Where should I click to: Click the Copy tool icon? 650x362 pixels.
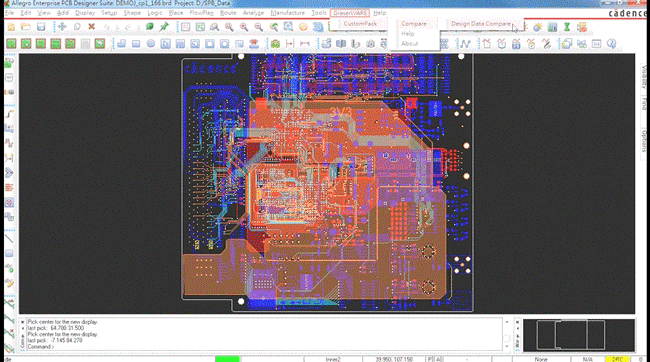pos(77,27)
